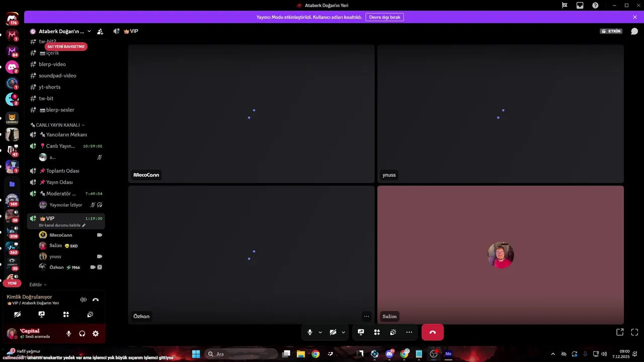
Task: Select Salim in the VIP member list
Action: pos(70,246)
